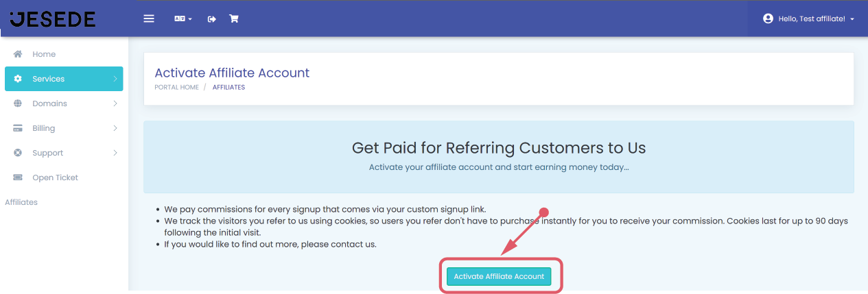
Task: Expand the Domains submenu chevron
Action: point(115,103)
